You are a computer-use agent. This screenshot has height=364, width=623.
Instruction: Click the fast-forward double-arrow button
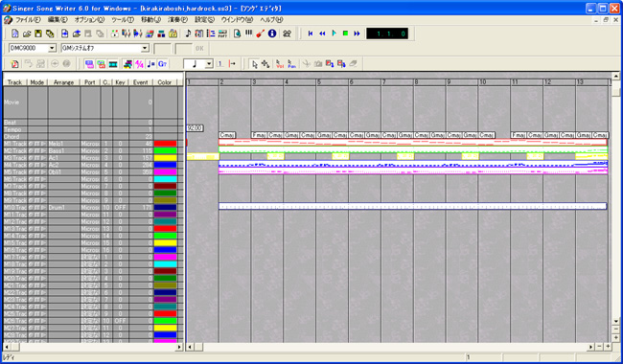pos(357,34)
